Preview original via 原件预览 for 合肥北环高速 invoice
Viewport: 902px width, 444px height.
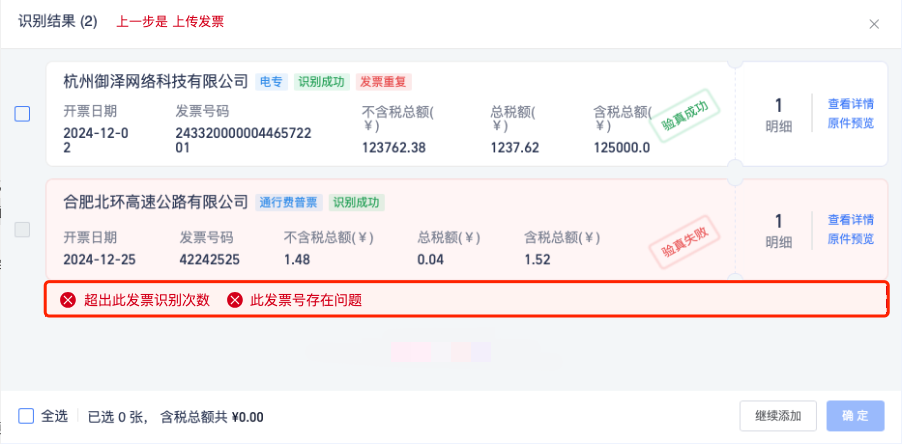pyautogui.click(x=850, y=239)
